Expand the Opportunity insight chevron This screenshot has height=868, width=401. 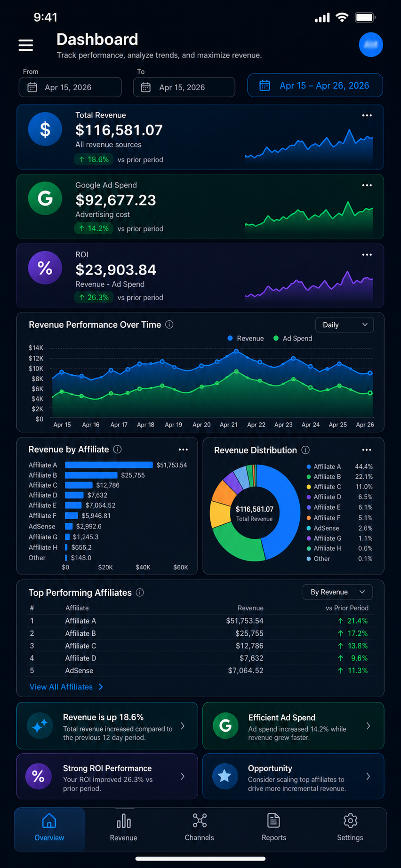click(x=368, y=776)
